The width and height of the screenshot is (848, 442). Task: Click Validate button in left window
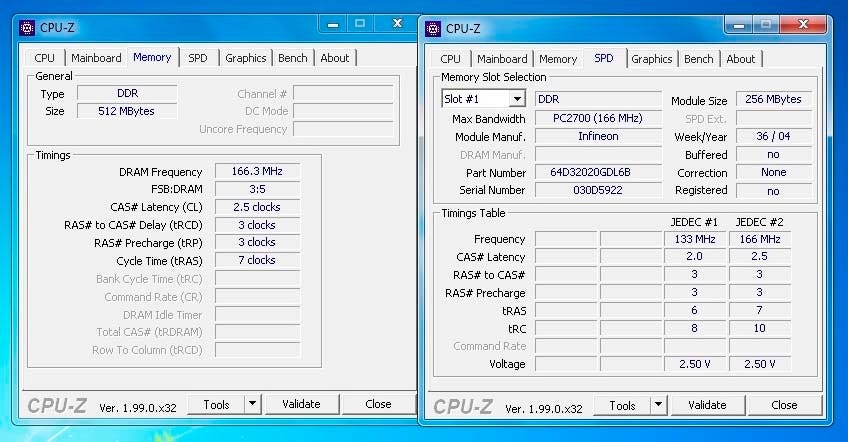[x=301, y=404]
